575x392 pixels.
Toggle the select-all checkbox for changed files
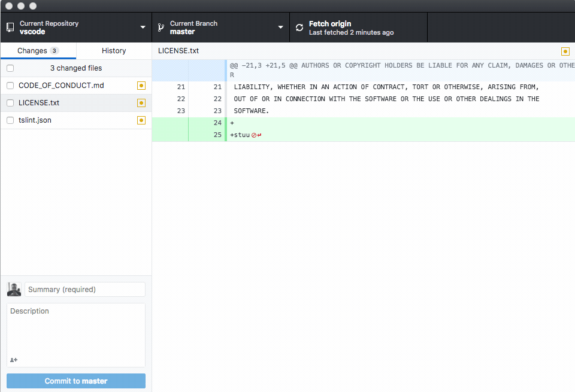(10, 68)
